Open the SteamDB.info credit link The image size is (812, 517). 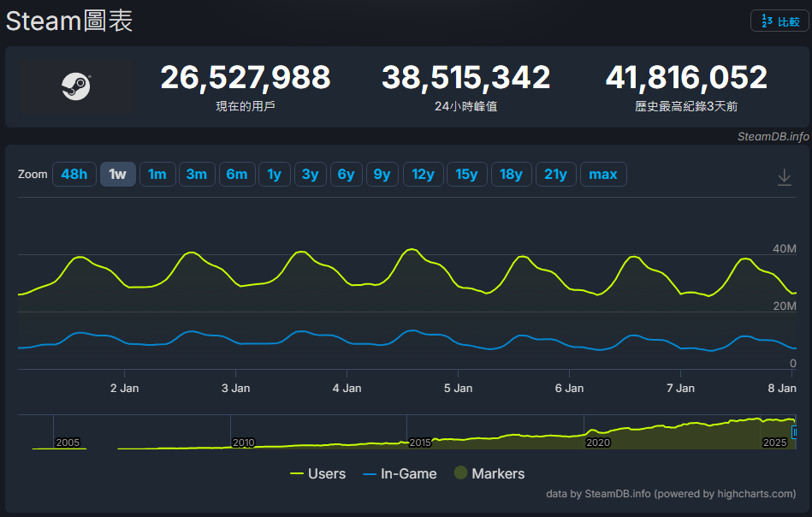[773, 137]
